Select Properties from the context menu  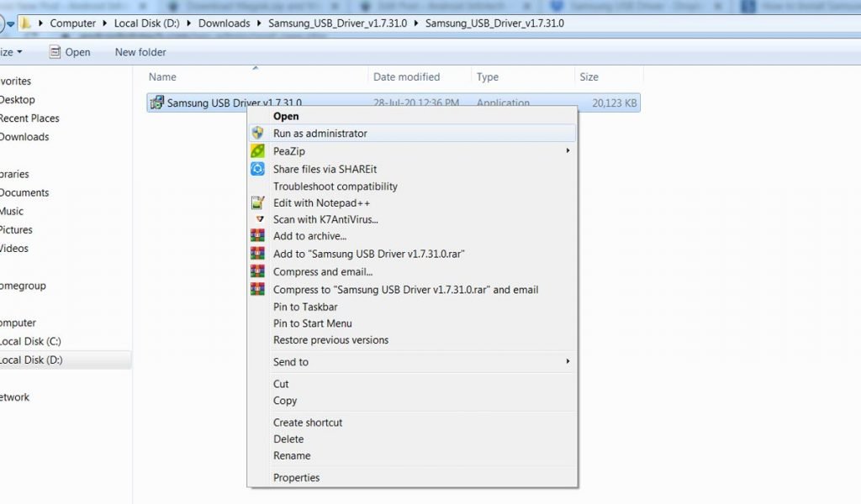[296, 478]
